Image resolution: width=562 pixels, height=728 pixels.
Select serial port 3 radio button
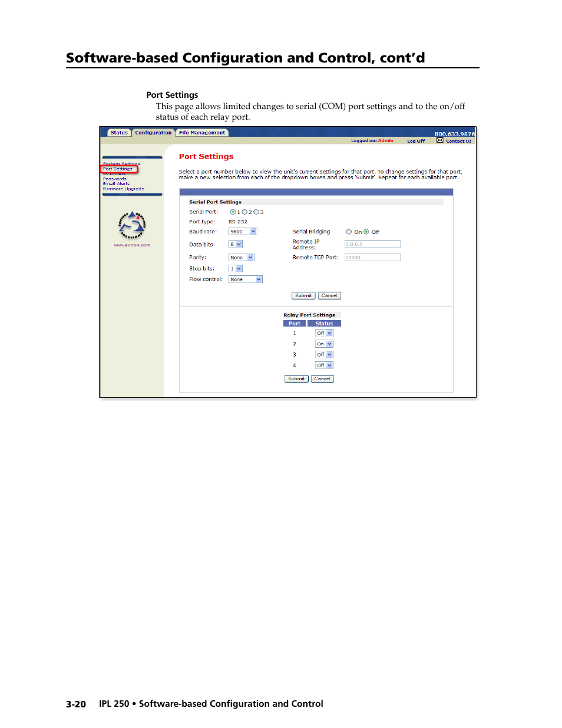coord(256,212)
